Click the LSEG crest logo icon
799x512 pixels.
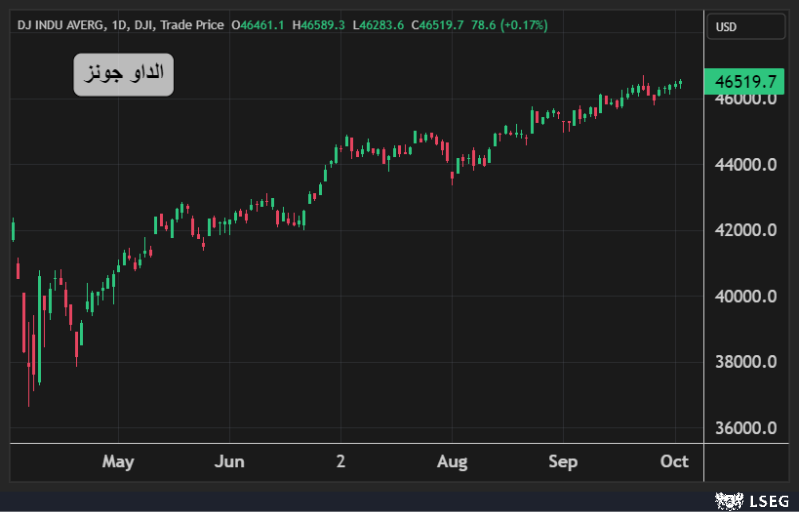725,499
